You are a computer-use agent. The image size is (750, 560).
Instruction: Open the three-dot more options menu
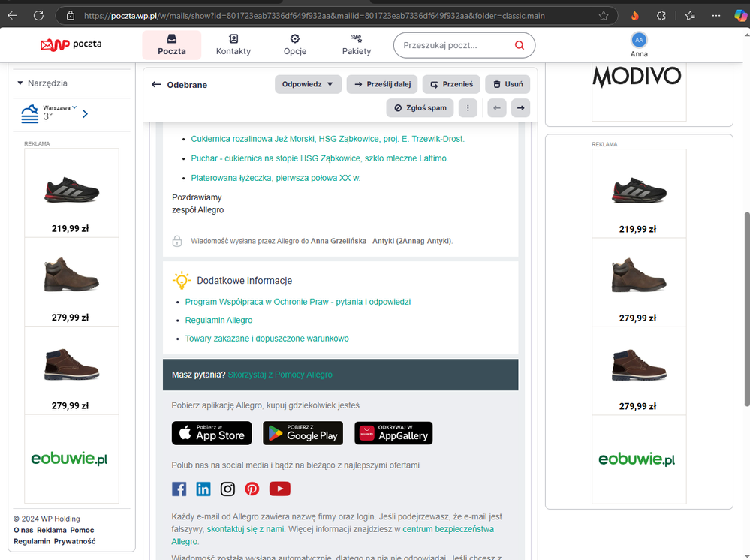468,108
